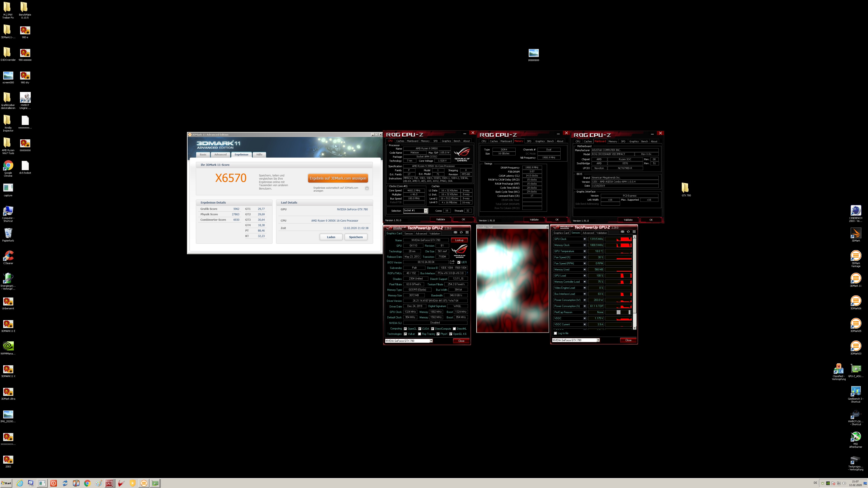The image size is (868, 488).
Task: Expand the Memory Clock sensor dropdown
Action: point(585,245)
